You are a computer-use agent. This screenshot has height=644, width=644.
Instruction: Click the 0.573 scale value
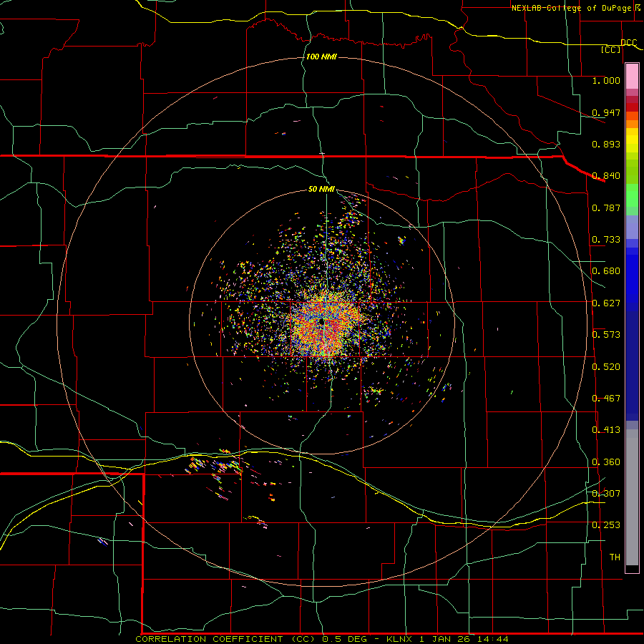[606, 335]
